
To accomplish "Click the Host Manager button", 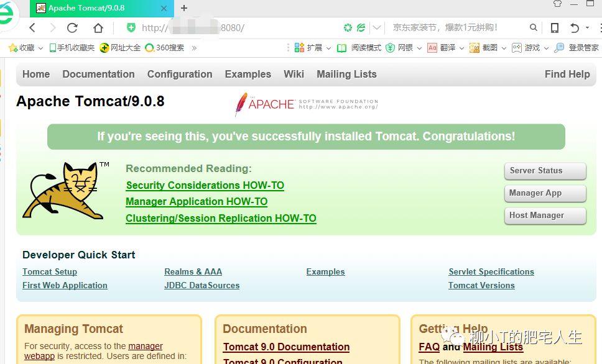I will coord(545,216).
